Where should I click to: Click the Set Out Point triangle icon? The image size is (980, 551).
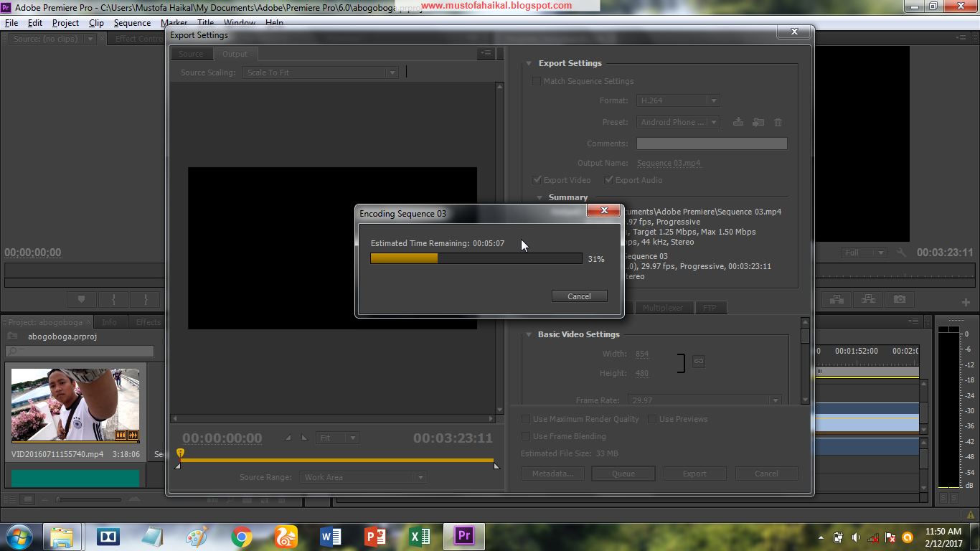[x=304, y=438]
